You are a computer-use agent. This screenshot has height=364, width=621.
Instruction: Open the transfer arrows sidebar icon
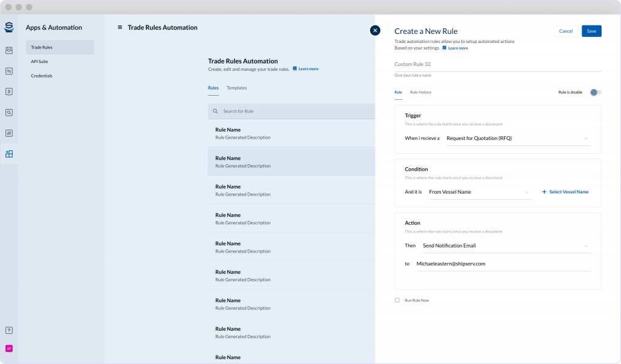[x=9, y=71]
